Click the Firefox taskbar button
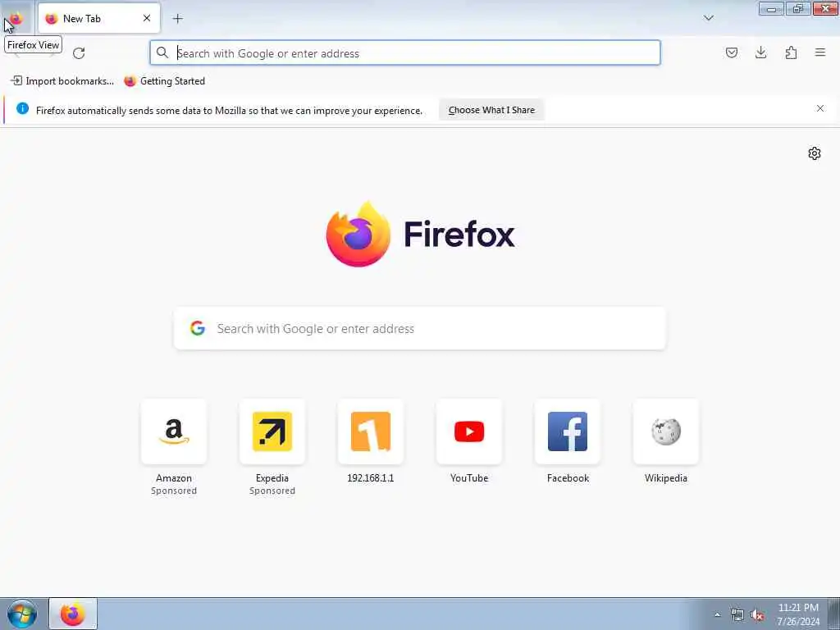Viewport: 840px width, 630px height. 73,614
